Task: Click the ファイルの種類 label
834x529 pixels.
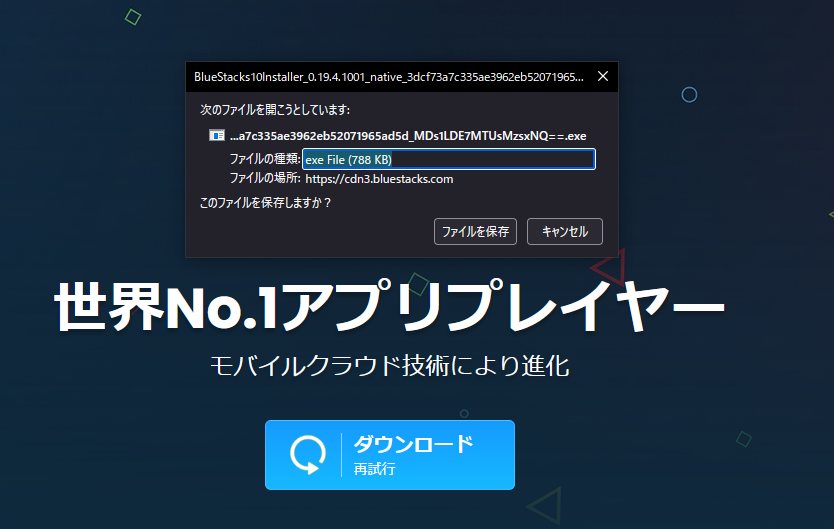Action: point(265,159)
